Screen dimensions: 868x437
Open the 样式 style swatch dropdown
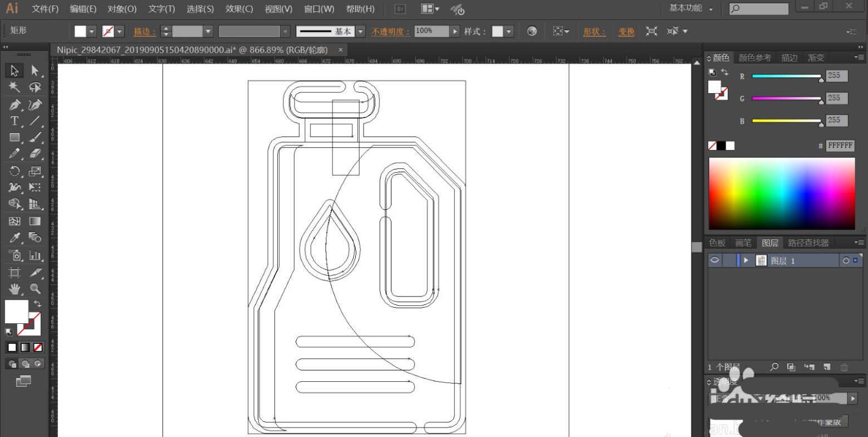pyautogui.click(x=509, y=31)
